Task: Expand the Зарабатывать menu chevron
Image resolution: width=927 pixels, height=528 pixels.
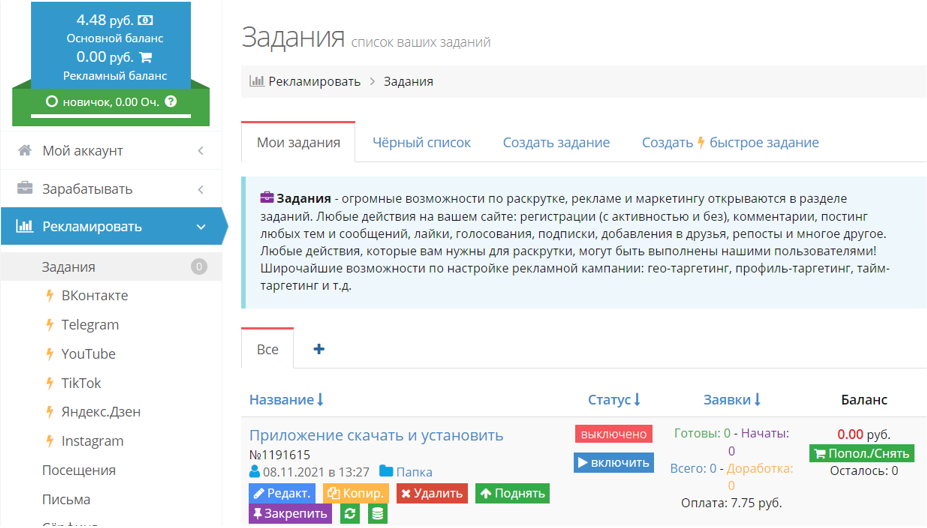Action: click(201, 189)
